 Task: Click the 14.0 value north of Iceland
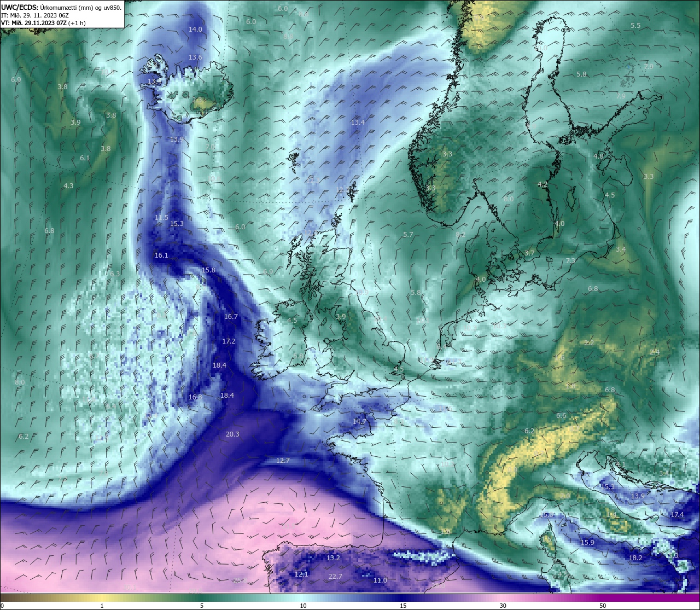pyautogui.click(x=195, y=30)
